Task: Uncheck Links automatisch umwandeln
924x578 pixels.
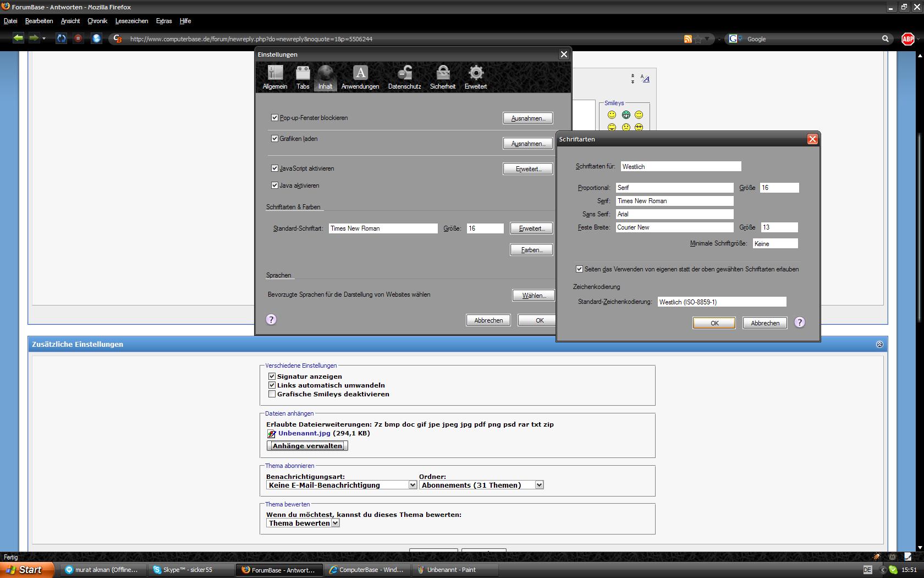Action: (x=272, y=385)
